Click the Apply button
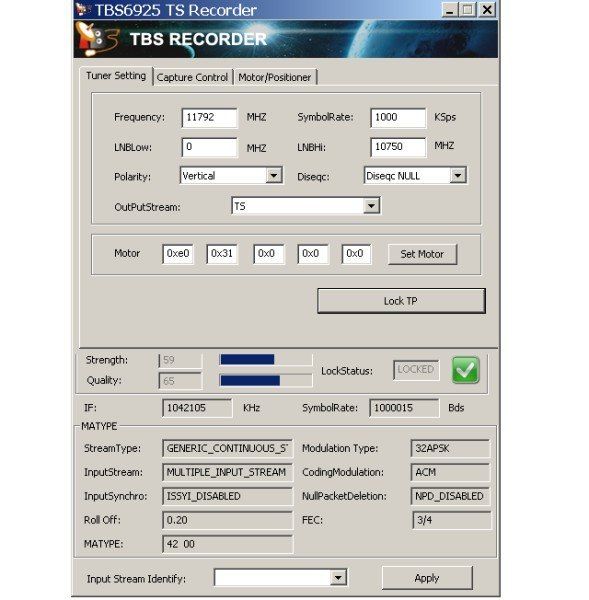589x600 pixels. click(427, 578)
